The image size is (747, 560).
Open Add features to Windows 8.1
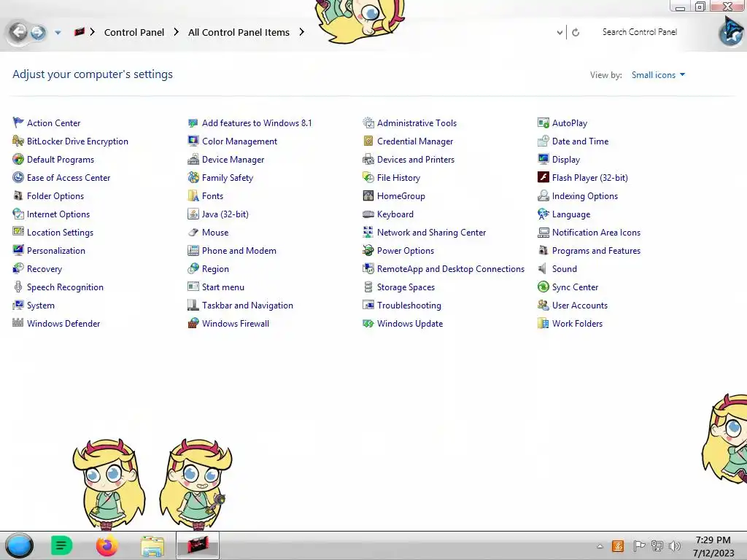[257, 122]
